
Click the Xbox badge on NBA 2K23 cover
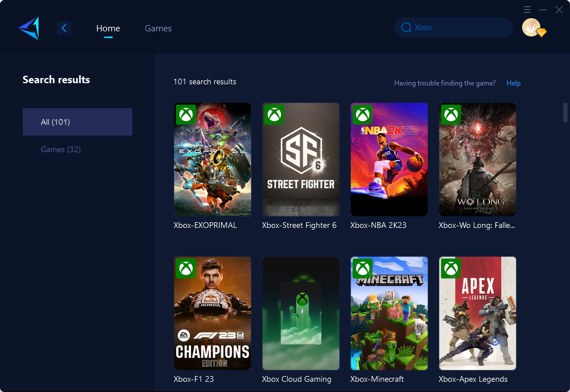363,115
